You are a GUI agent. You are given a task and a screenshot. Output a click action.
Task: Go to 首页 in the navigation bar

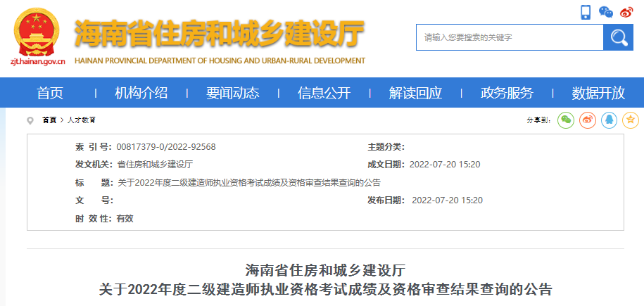point(50,93)
